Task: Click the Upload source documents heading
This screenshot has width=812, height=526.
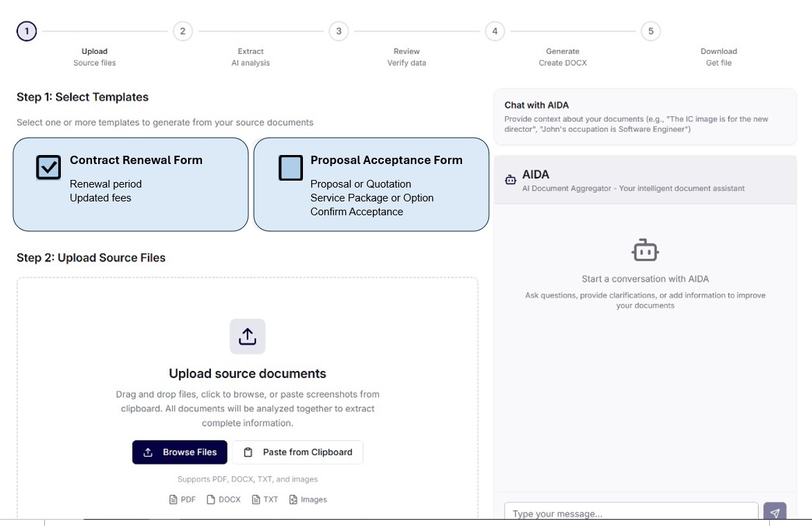Action: (248, 374)
